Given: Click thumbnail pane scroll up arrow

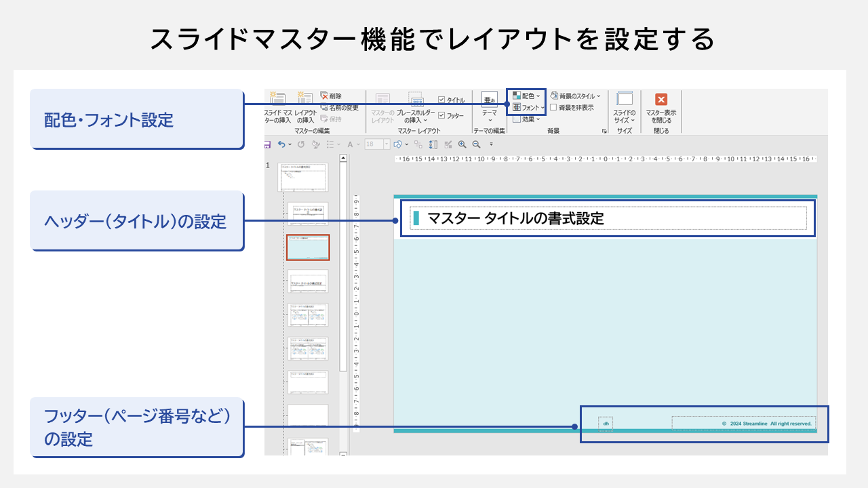Looking at the screenshot, I should click(x=343, y=159).
